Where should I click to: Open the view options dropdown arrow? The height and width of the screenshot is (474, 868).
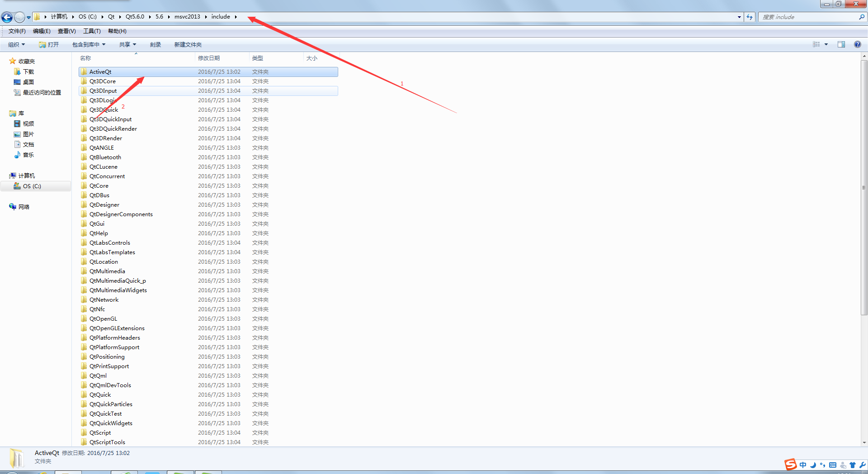[826, 44]
